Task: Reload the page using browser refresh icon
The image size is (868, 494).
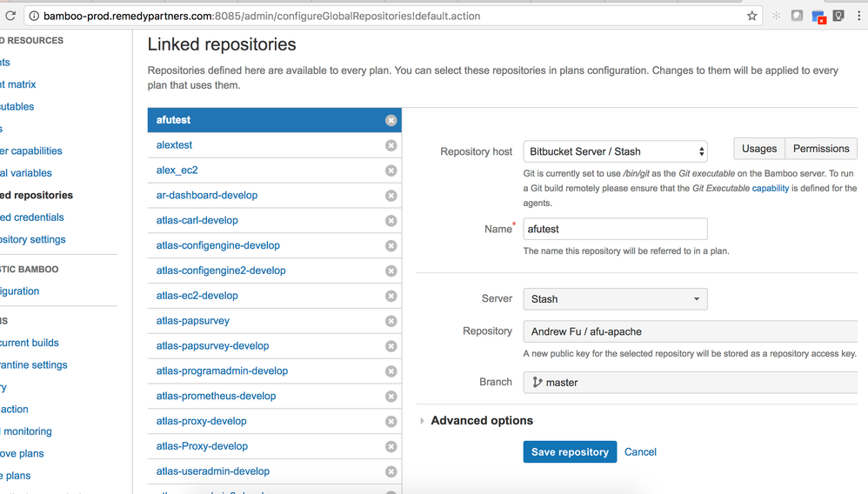Action: point(10,16)
